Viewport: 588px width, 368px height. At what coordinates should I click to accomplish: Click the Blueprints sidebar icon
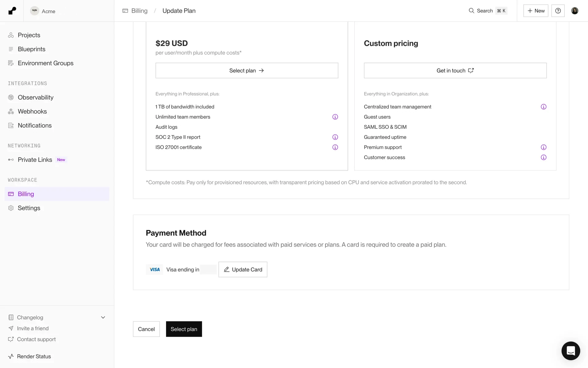pyautogui.click(x=11, y=49)
